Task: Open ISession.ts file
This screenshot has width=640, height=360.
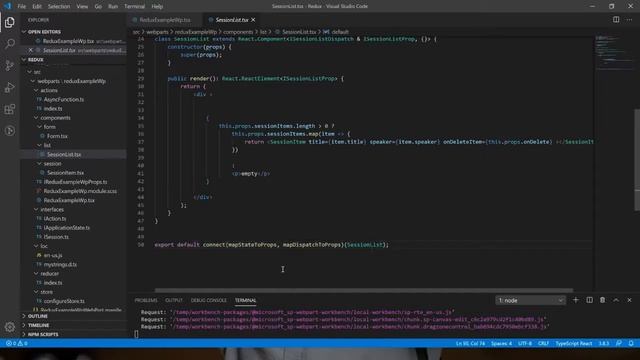Action: click(56, 237)
